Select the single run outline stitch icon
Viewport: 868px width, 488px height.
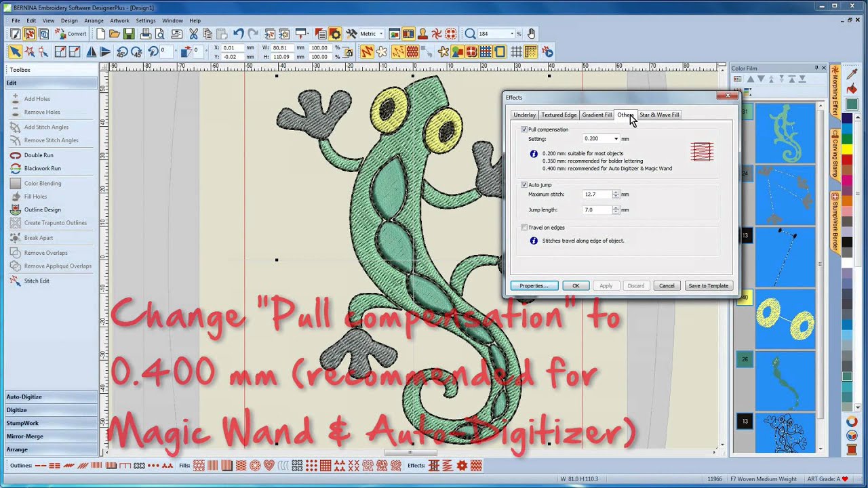tap(40, 466)
